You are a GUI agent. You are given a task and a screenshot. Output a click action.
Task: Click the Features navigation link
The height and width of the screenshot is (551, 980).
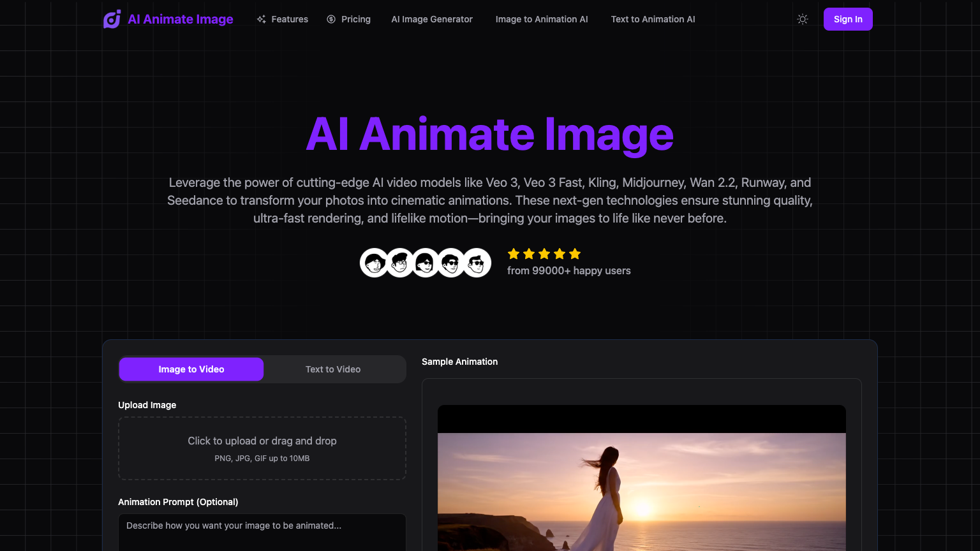coord(290,19)
